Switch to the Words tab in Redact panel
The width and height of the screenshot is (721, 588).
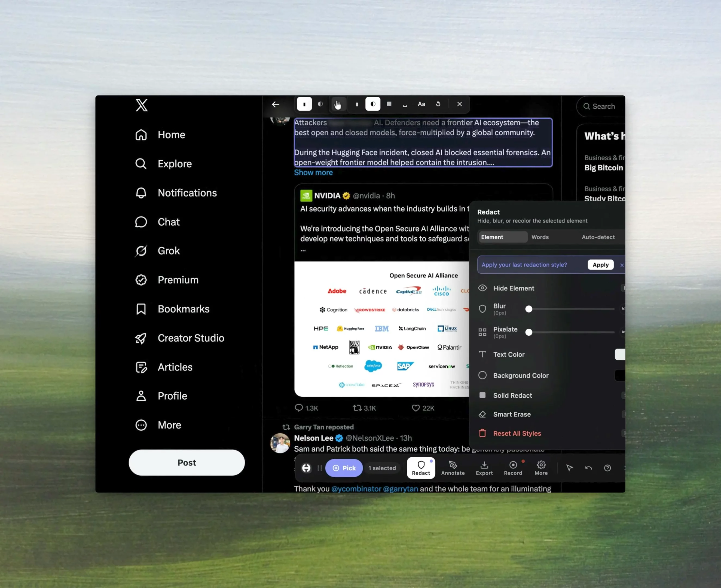pyautogui.click(x=540, y=237)
